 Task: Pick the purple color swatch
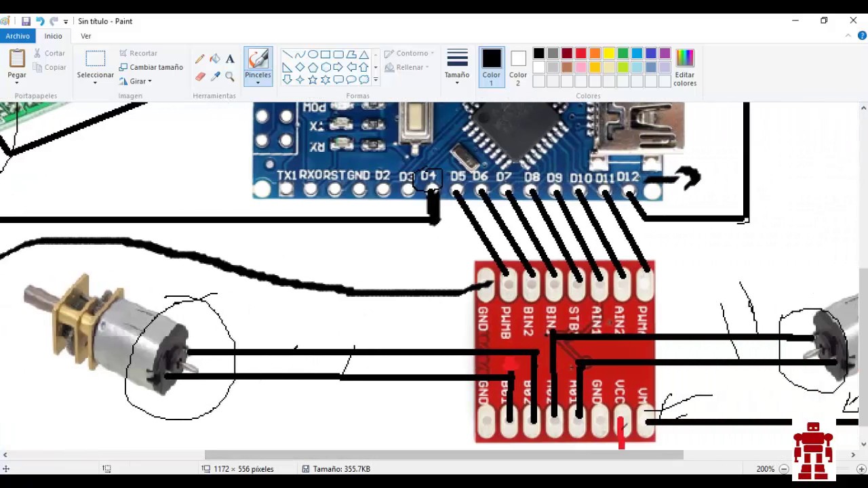coord(665,54)
